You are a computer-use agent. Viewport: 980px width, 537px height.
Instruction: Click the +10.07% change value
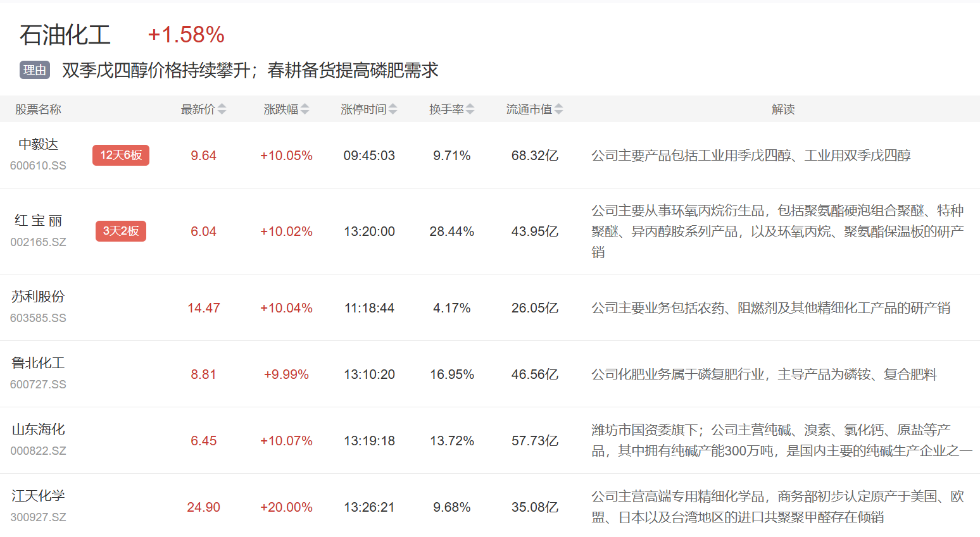tap(286, 441)
